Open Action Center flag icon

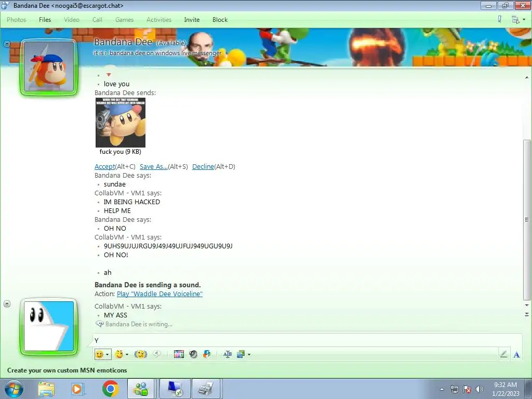(467, 389)
